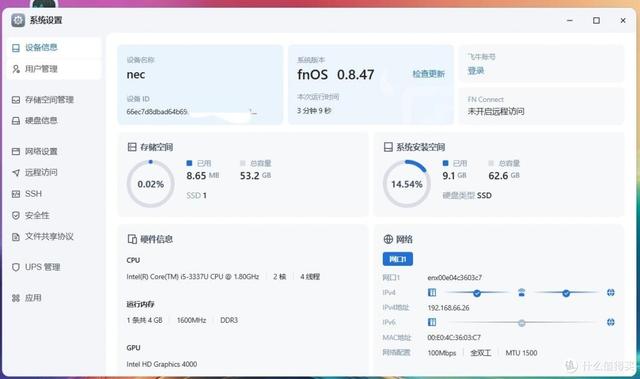Click the uptime value 3 分钟 9 秒
This screenshot has height=379, width=640.
314,111
